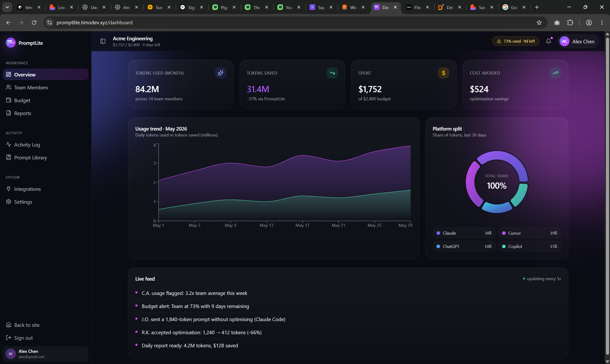Close the Das dashboard tab
610x364 pixels.
pyautogui.click(x=395, y=7)
